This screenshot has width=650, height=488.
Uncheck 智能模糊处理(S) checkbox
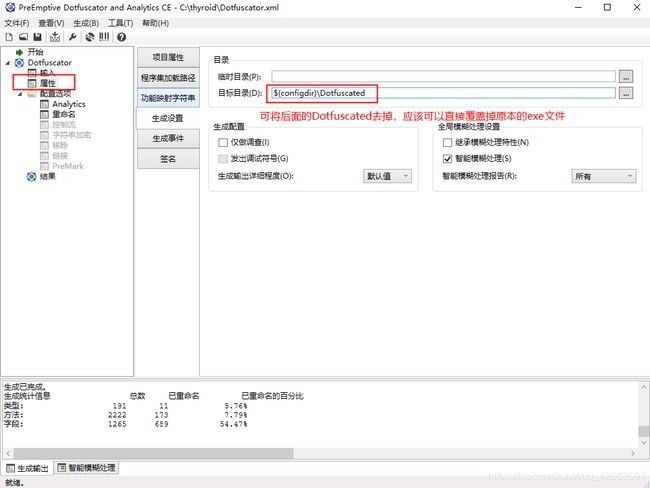click(447, 158)
